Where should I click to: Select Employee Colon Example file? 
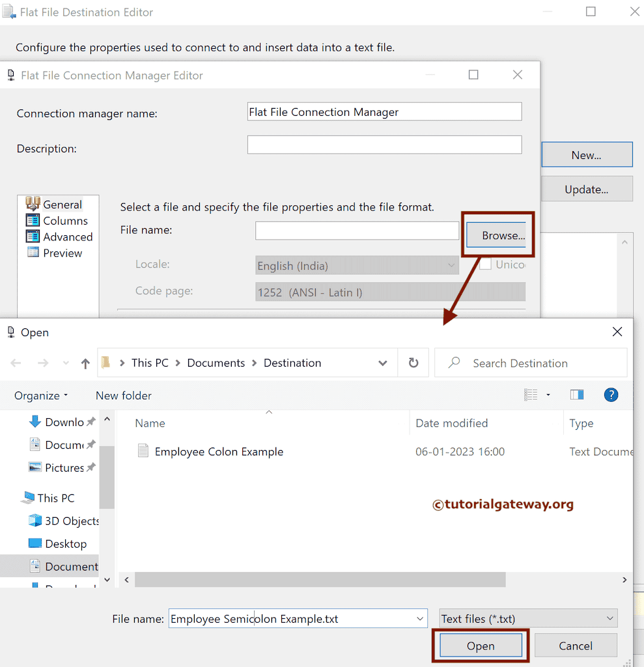tap(219, 451)
